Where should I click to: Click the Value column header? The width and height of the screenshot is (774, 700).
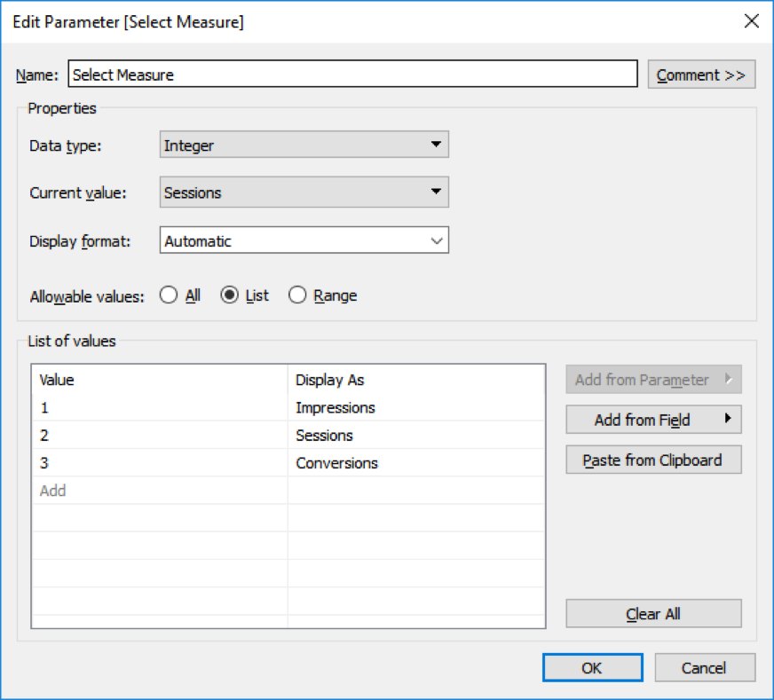pos(56,380)
